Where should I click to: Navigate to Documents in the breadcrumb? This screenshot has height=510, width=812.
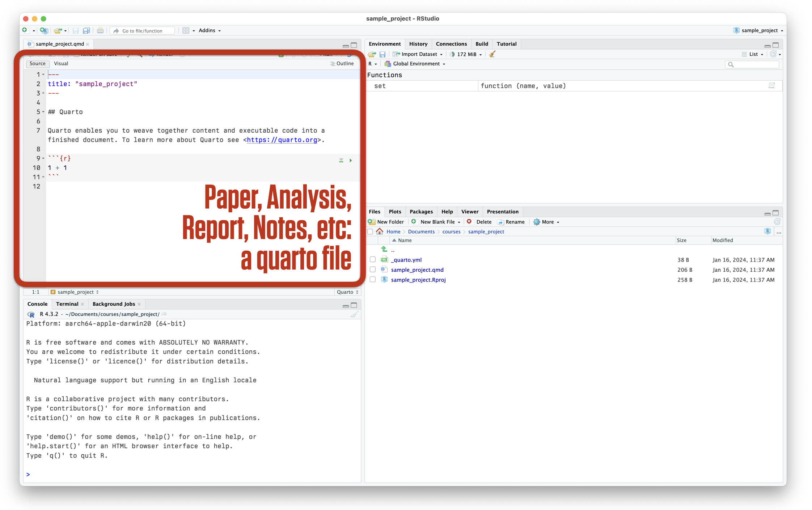tap(421, 231)
